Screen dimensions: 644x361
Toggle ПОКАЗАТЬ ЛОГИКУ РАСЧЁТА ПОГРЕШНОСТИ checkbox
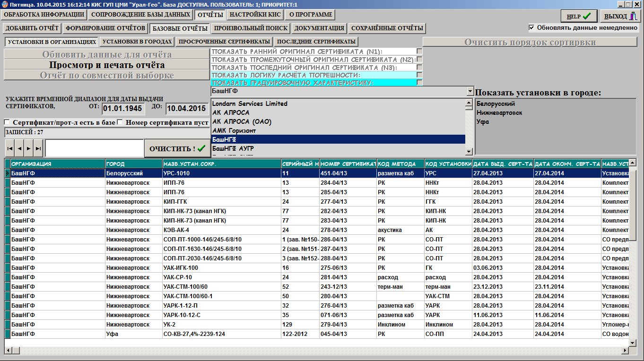(419, 75)
